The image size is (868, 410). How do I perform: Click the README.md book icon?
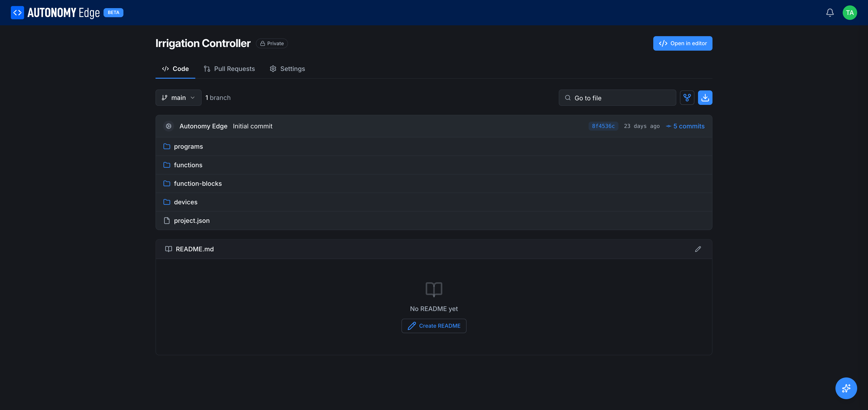tap(168, 249)
